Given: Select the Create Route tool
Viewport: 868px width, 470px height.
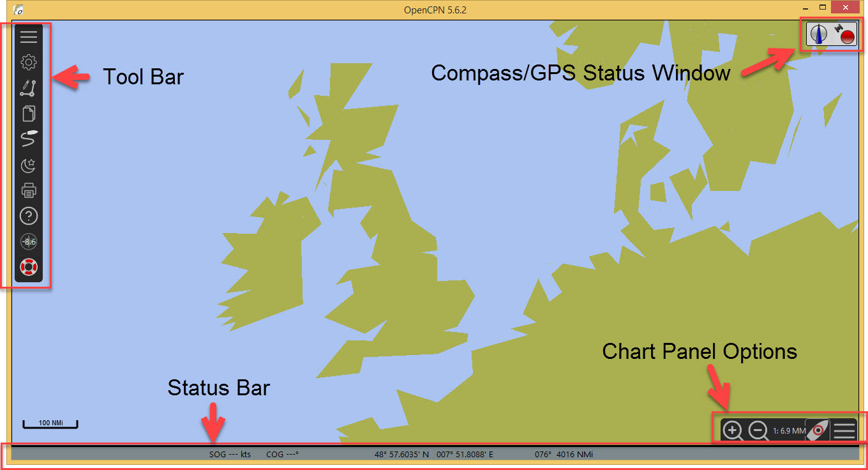Looking at the screenshot, I should pos(28,88).
